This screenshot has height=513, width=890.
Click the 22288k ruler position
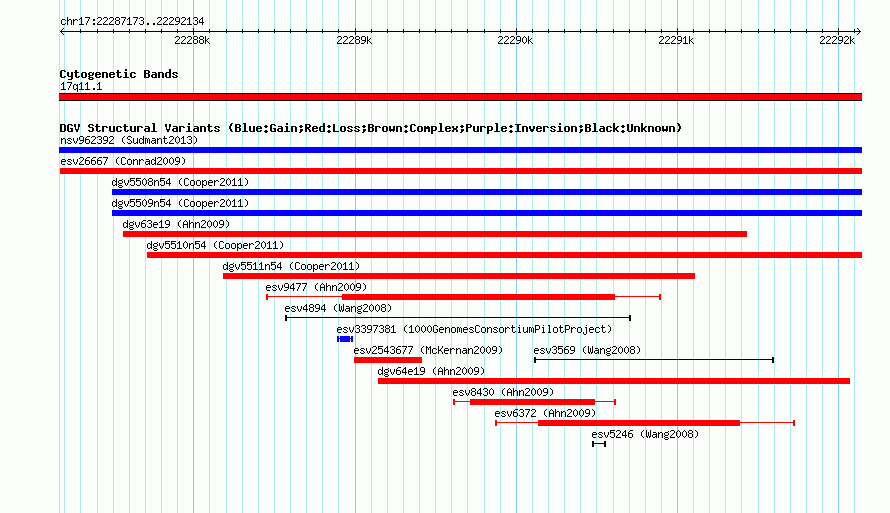point(192,40)
